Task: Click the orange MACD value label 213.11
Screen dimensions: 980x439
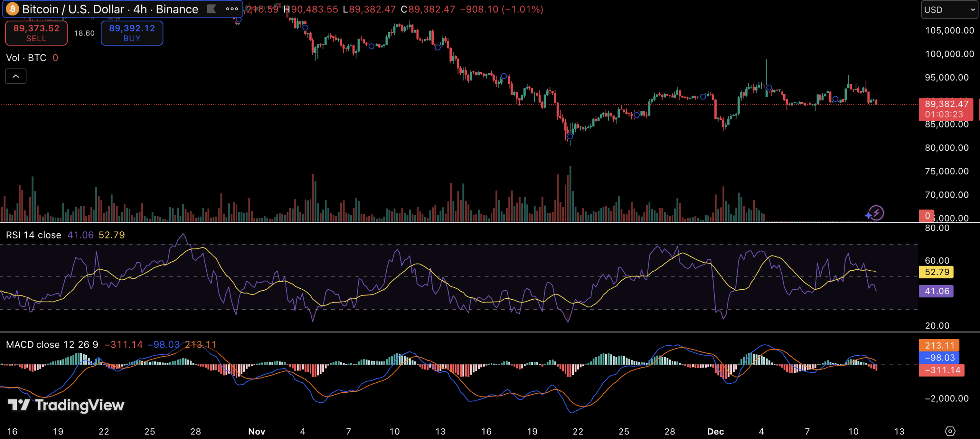Action: [939, 345]
